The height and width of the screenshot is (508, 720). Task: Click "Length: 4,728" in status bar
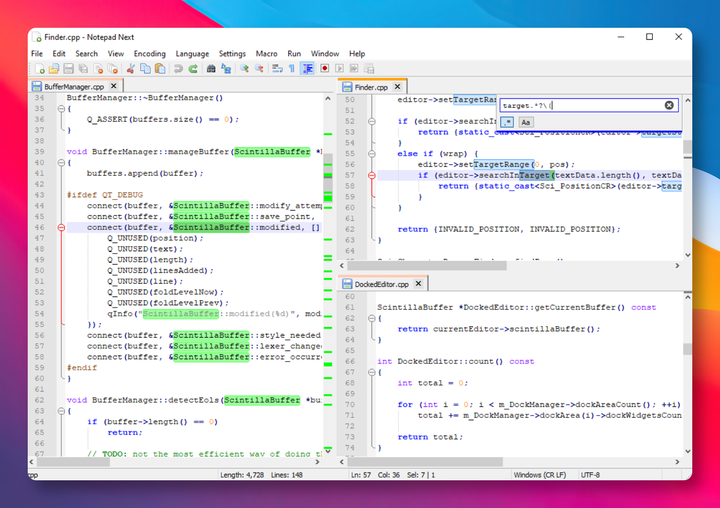(x=242, y=475)
